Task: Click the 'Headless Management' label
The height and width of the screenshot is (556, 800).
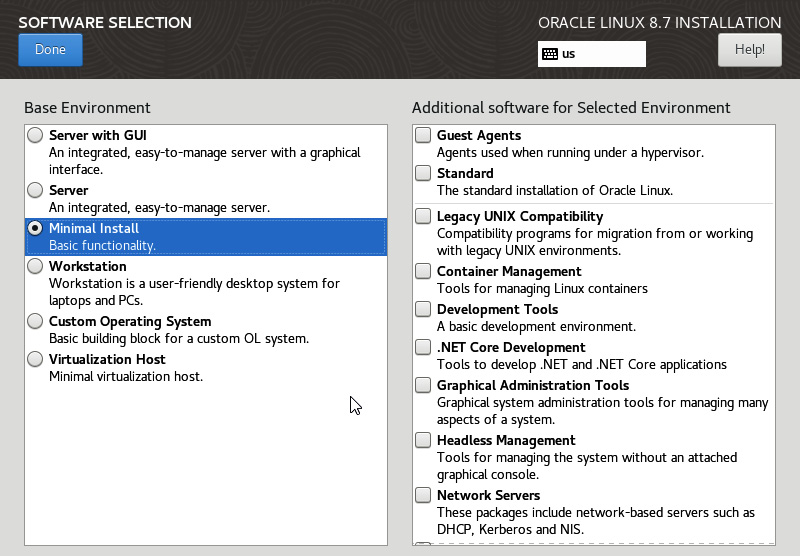Action: pyautogui.click(x=506, y=440)
